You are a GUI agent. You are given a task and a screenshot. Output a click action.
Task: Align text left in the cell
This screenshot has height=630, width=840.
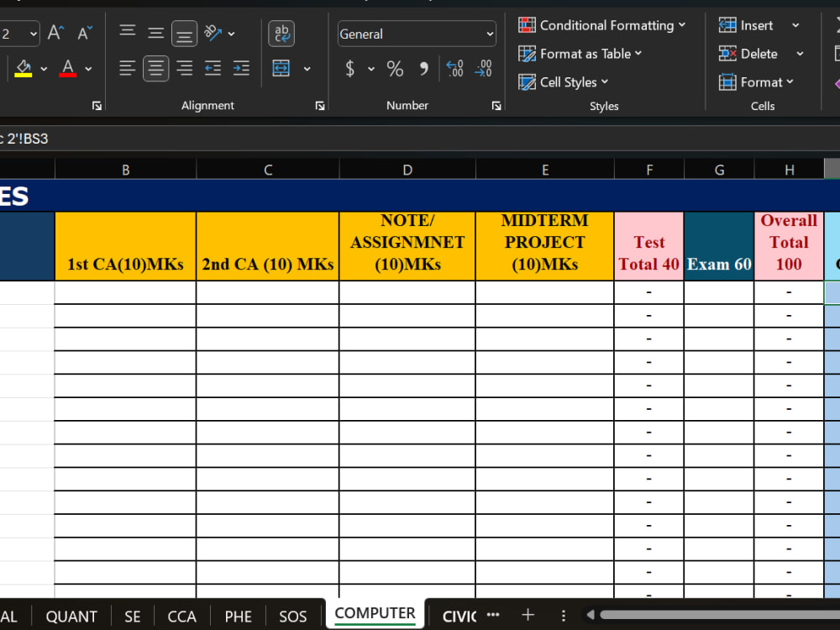(x=127, y=69)
